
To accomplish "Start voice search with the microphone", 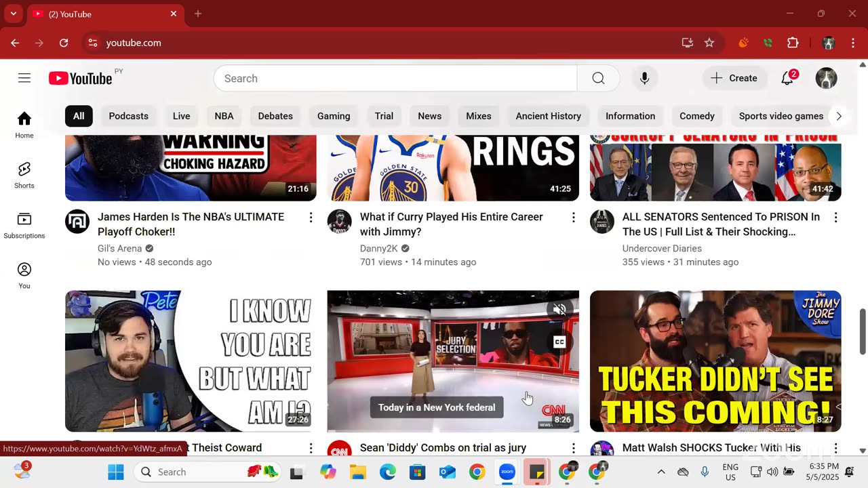I will (644, 78).
